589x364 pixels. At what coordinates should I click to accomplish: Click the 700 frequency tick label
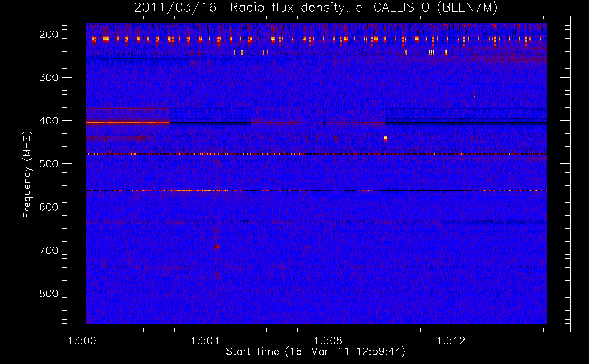49,250
